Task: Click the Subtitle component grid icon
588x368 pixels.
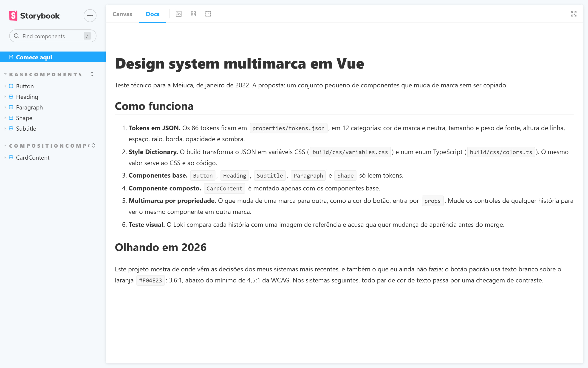Action: pos(11,129)
